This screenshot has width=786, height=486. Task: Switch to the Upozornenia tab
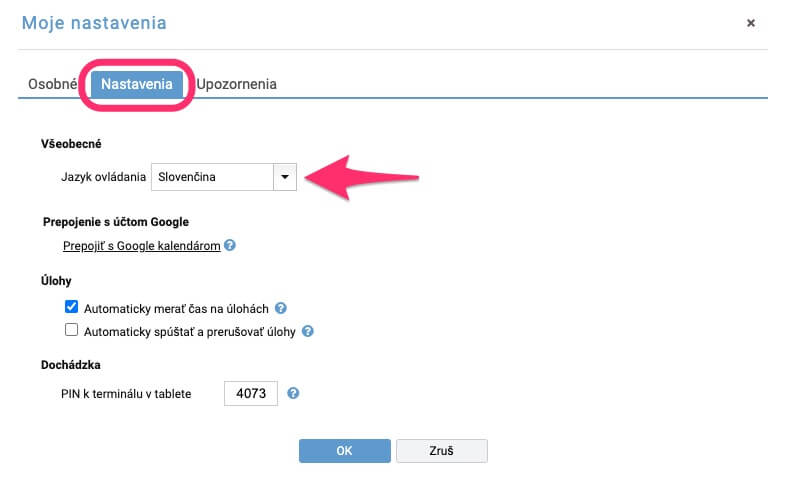click(236, 84)
